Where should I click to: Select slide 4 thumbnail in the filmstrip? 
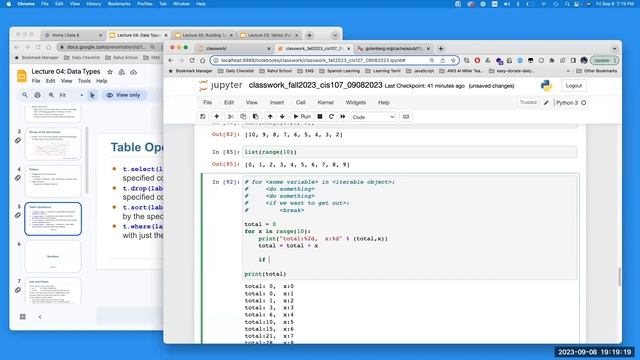53,181
